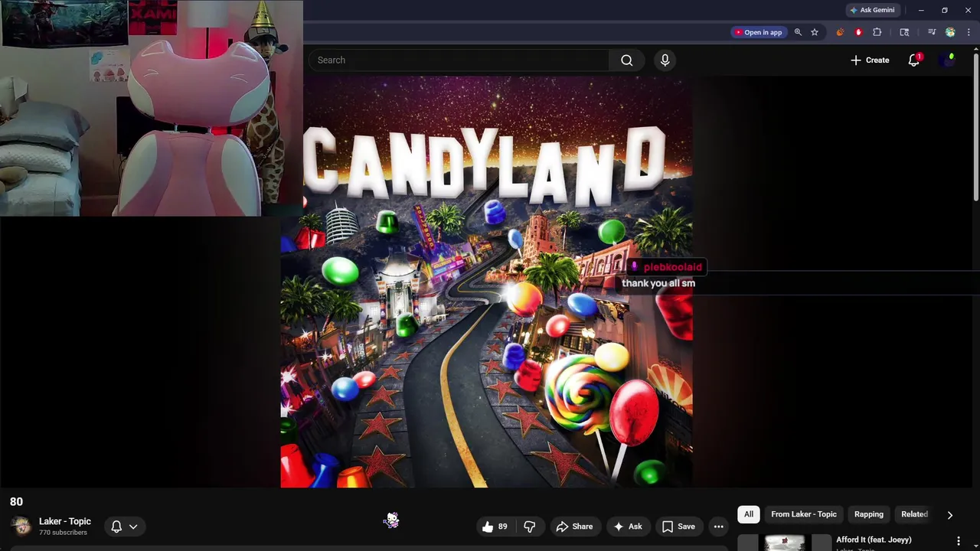Dislike the video

click(529, 527)
